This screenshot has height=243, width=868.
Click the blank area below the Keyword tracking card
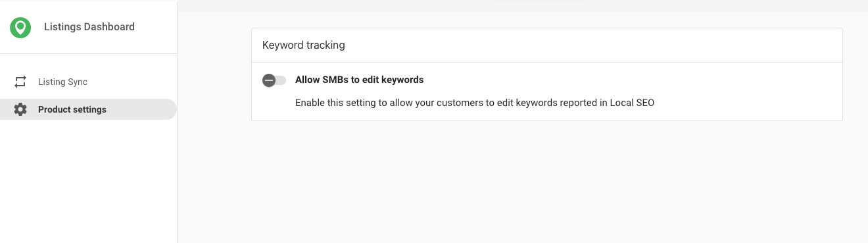tap(547, 181)
